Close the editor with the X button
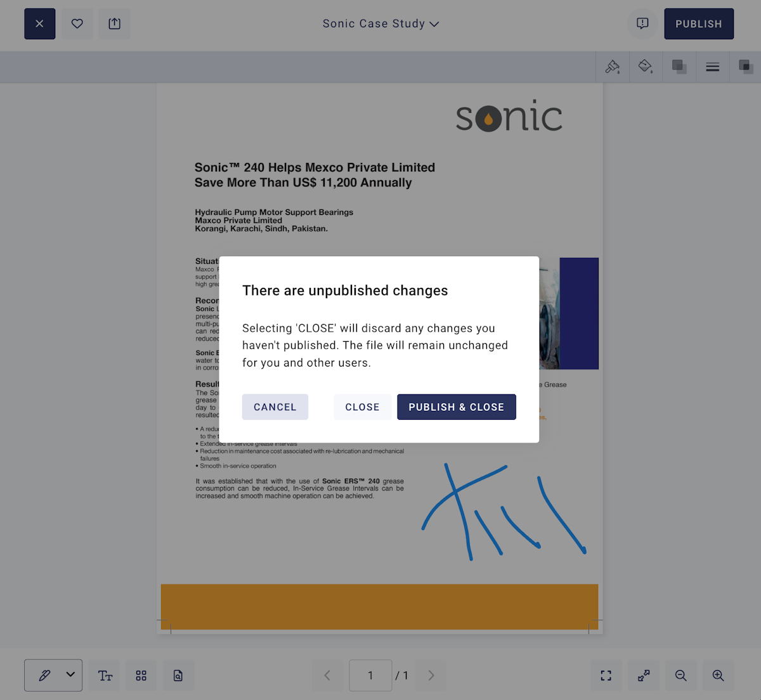Viewport: 761px width, 700px height. point(40,24)
